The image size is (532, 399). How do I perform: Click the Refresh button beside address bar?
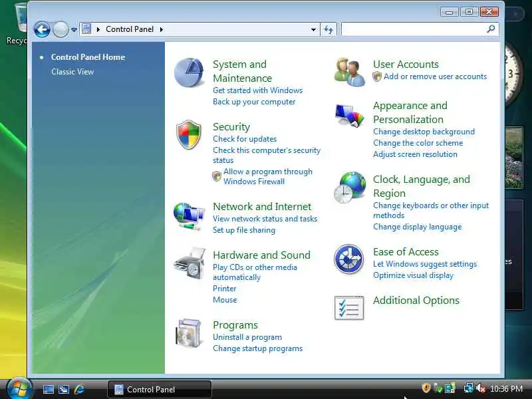tap(329, 29)
